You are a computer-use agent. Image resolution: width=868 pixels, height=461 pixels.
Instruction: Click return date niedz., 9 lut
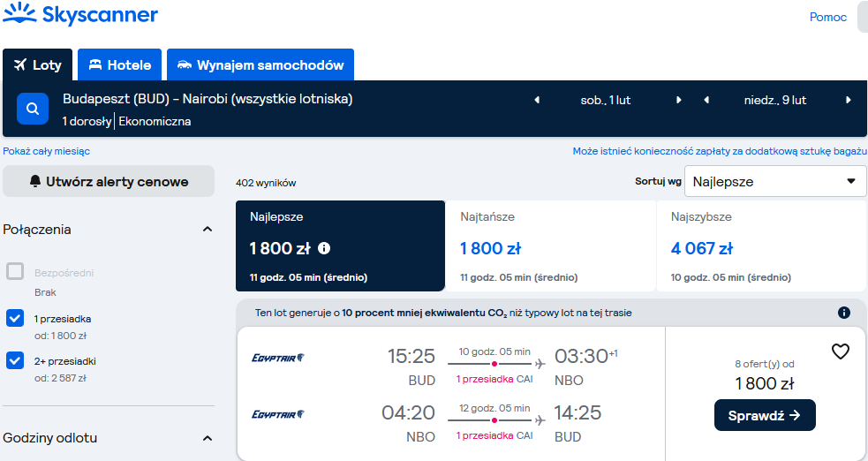coord(775,100)
